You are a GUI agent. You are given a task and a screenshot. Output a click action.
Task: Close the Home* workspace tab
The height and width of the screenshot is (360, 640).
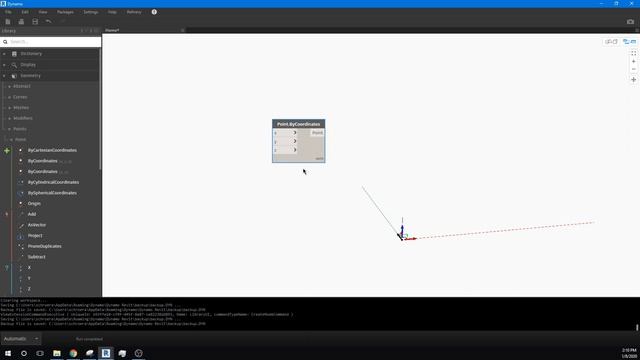click(x=182, y=30)
